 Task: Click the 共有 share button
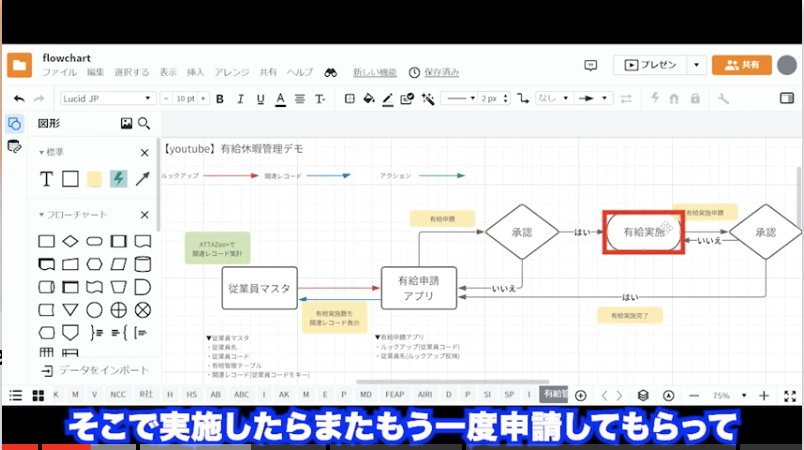[742, 64]
